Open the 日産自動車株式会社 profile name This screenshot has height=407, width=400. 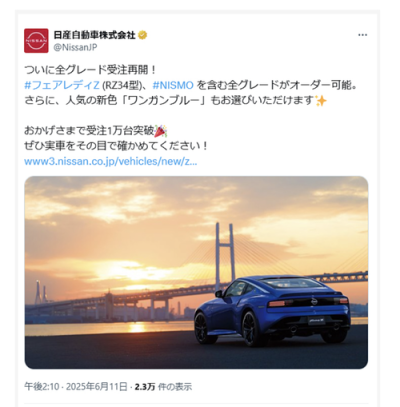click(x=95, y=35)
